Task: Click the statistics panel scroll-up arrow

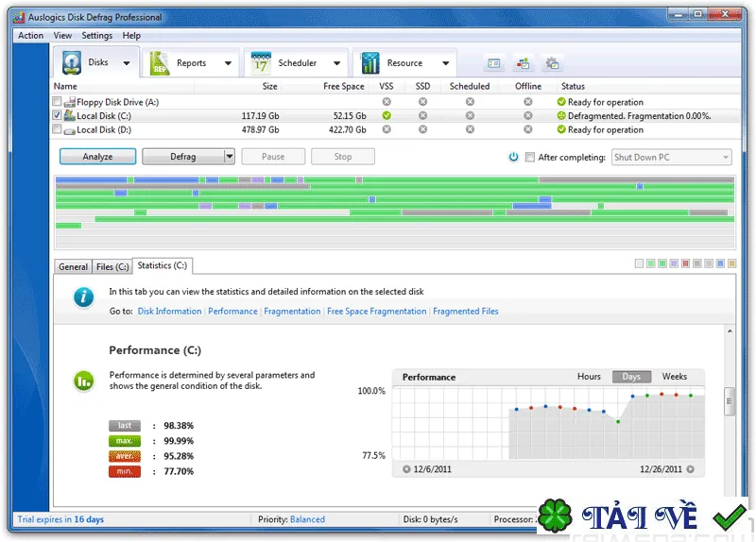Action: (730, 331)
